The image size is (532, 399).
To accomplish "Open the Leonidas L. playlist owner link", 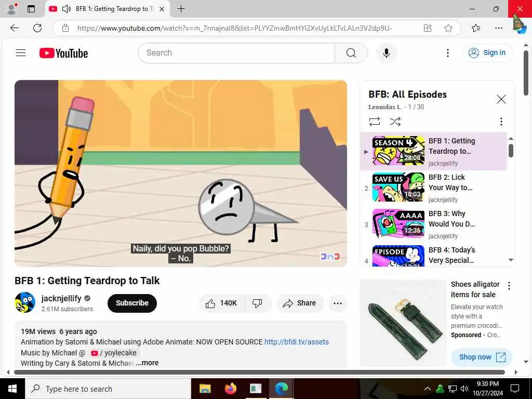I will coord(385,107).
